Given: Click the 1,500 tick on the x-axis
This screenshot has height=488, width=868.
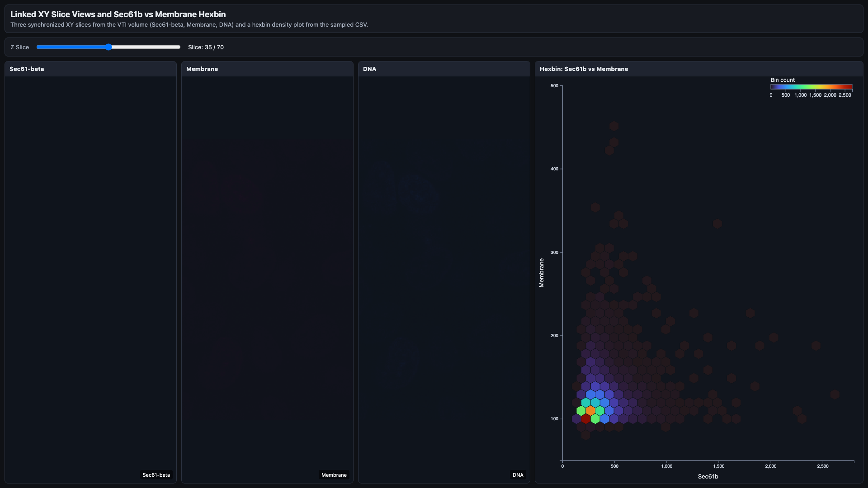Looking at the screenshot, I should tap(719, 466).
